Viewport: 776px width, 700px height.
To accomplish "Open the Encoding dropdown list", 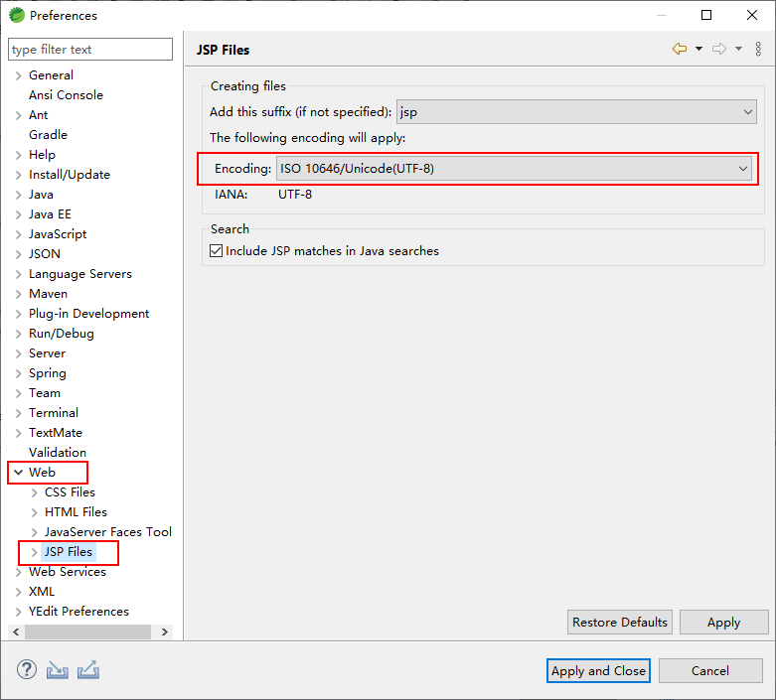I will (x=515, y=169).
